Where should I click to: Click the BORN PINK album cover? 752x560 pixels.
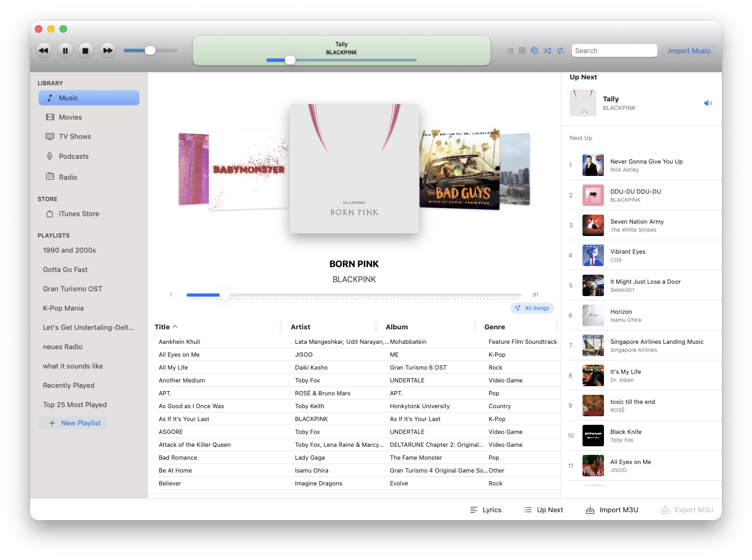click(354, 168)
